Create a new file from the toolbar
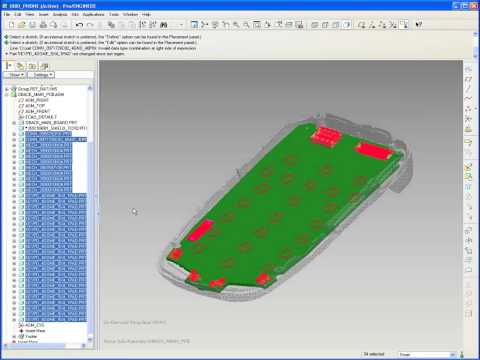The image size is (480, 360). tap(11, 25)
